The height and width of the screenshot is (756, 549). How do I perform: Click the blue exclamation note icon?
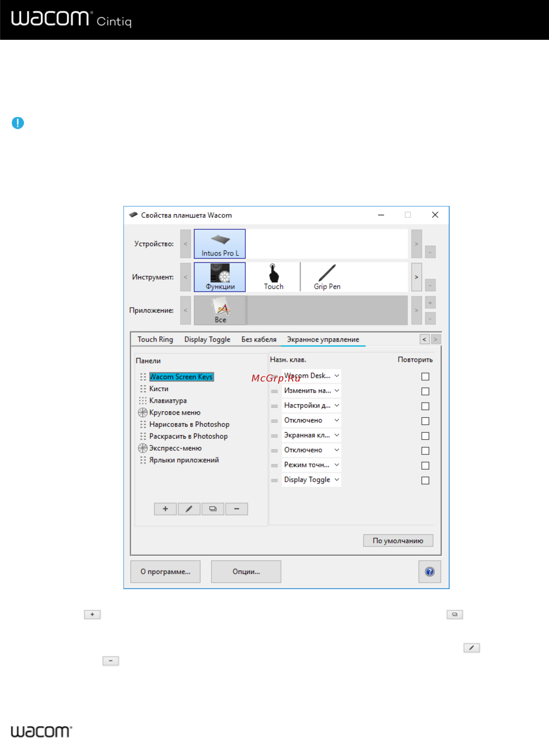coord(18,123)
